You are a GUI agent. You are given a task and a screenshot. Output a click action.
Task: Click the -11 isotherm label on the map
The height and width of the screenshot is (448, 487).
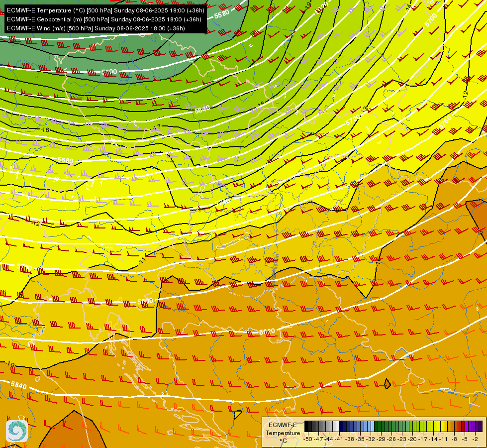pyautogui.click(x=142, y=260)
